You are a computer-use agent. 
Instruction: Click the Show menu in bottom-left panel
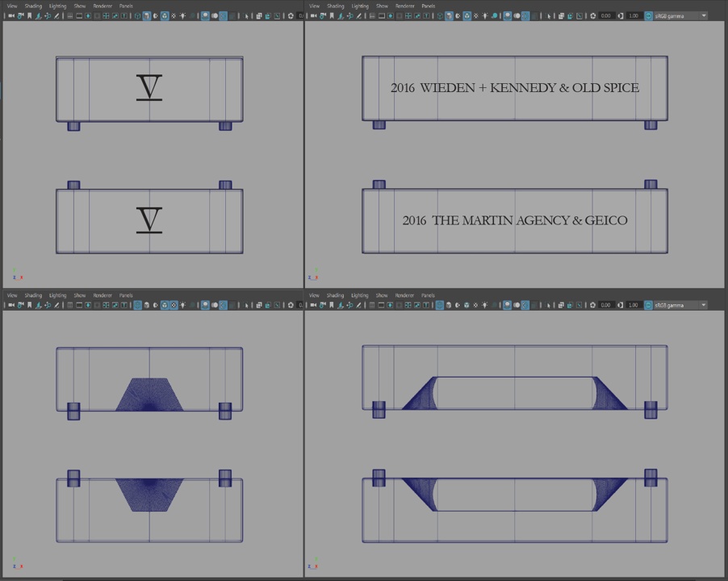coord(80,295)
